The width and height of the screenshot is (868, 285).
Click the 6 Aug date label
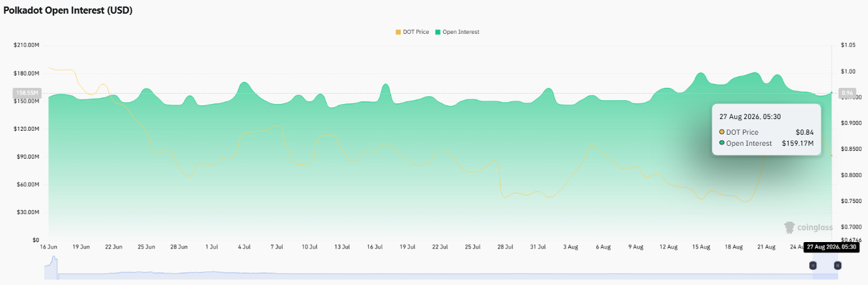point(603,247)
